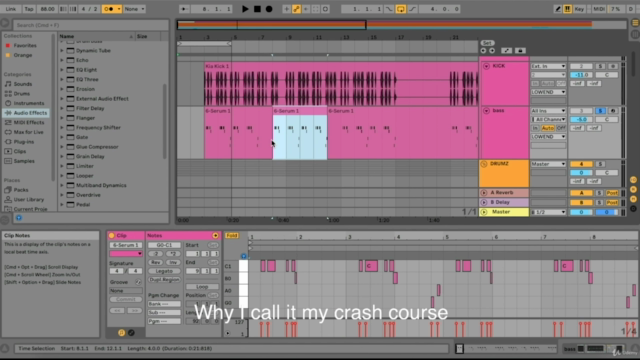Screen dimensions: 640x360
Task: Open the Samples category
Action: point(24,161)
